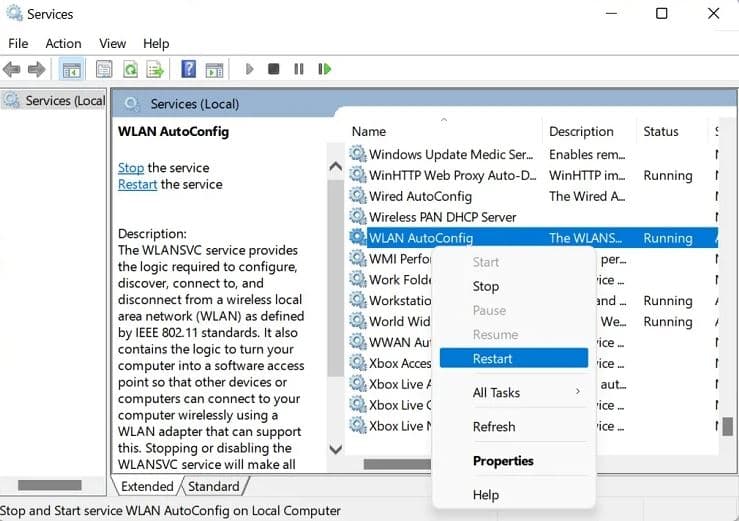The height and width of the screenshot is (521, 739).
Task: Click the left pane horizontal scrollbar thumb
Action: tap(49, 485)
